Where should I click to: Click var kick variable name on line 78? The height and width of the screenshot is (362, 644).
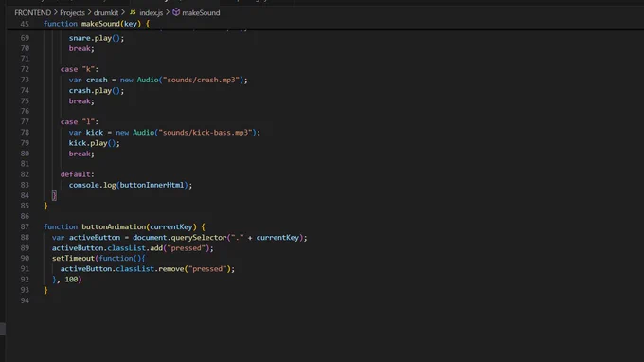[x=94, y=133]
